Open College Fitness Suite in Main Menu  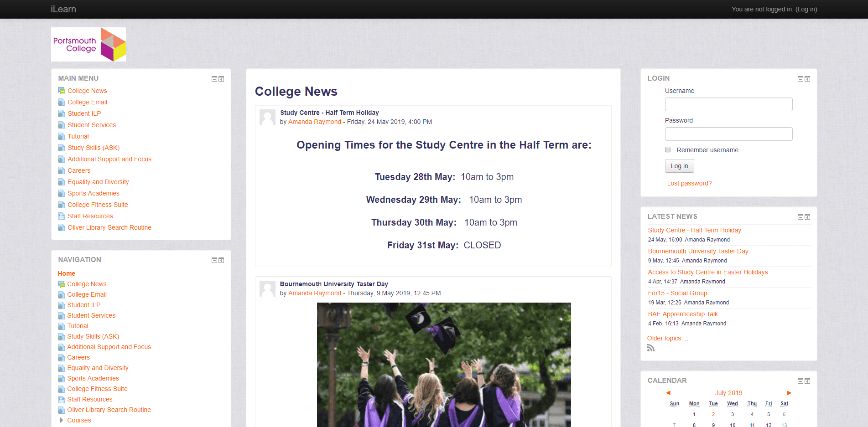click(98, 205)
